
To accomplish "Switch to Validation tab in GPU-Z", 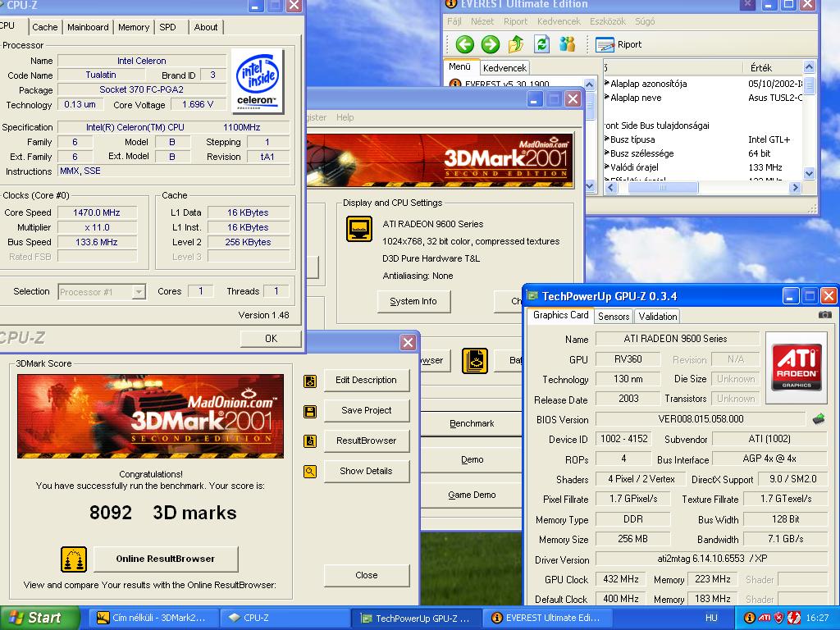I will point(657,316).
